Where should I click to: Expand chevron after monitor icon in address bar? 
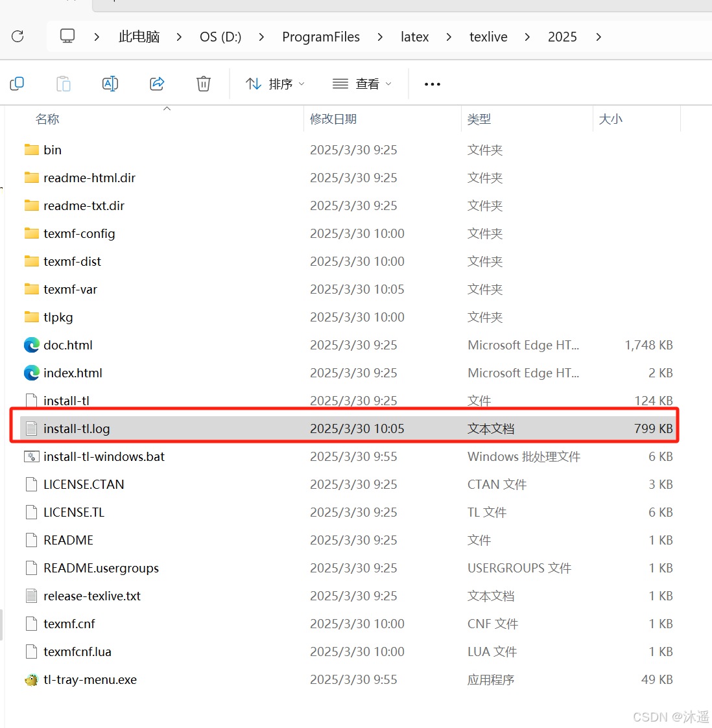[97, 37]
